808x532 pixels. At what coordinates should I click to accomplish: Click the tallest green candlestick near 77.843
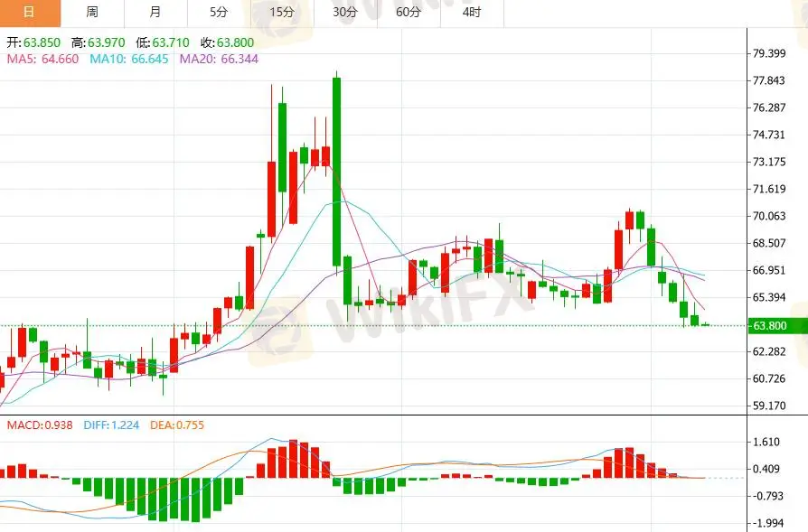click(x=336, y=172)
